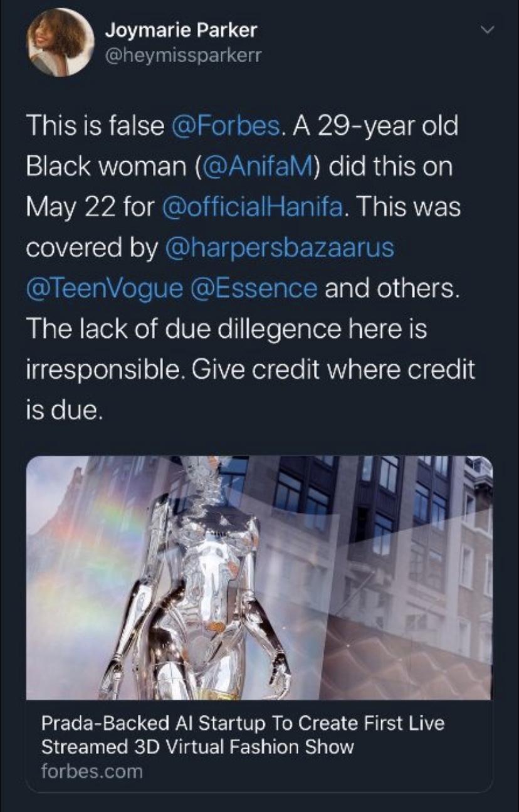Screen dimensions: 519x812
Task: Click the Joymarie Parker display name
Action: click(x=181, y=29)
